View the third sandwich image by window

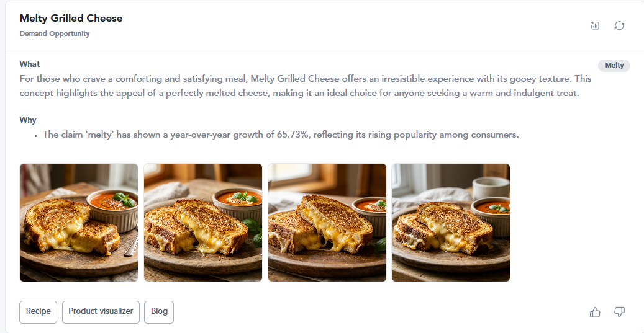[327, 223]
